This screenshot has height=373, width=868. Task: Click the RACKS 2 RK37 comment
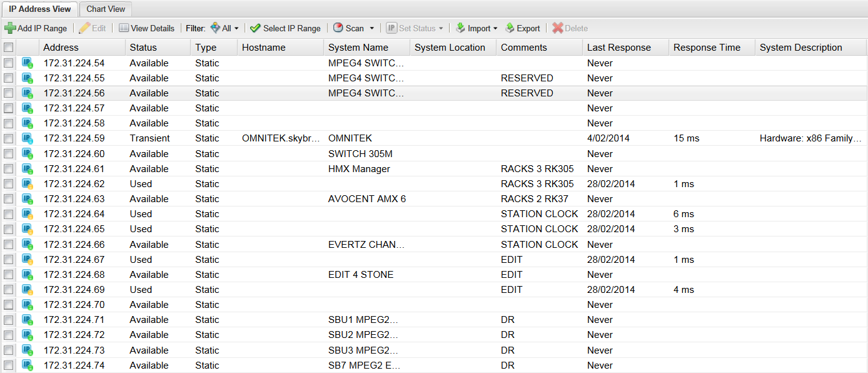coord(535,199)
